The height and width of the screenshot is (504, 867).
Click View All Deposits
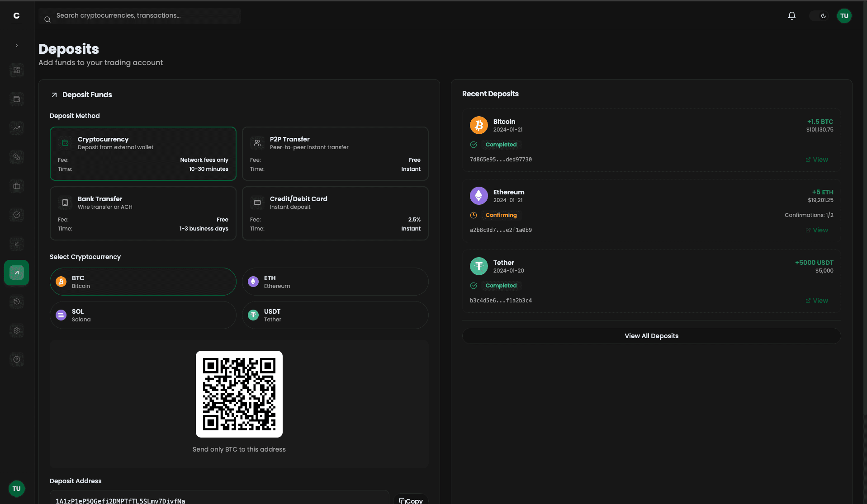click(x=651, y=336)
